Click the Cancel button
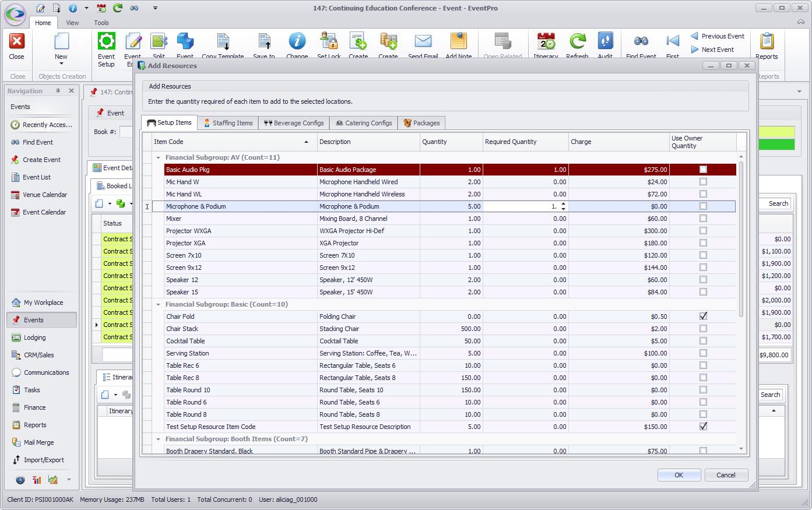This screenshot has width=812, height=510. pos(726,475)
